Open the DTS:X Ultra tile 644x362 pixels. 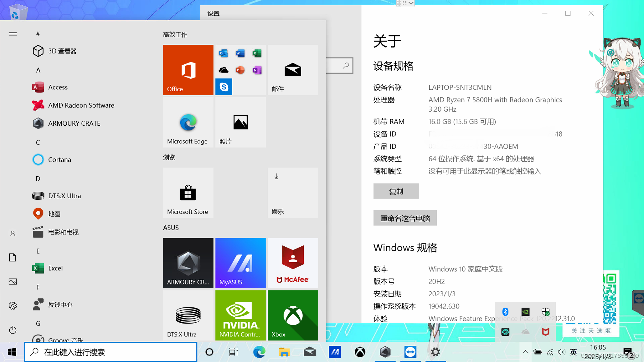[x=188, y=315]
